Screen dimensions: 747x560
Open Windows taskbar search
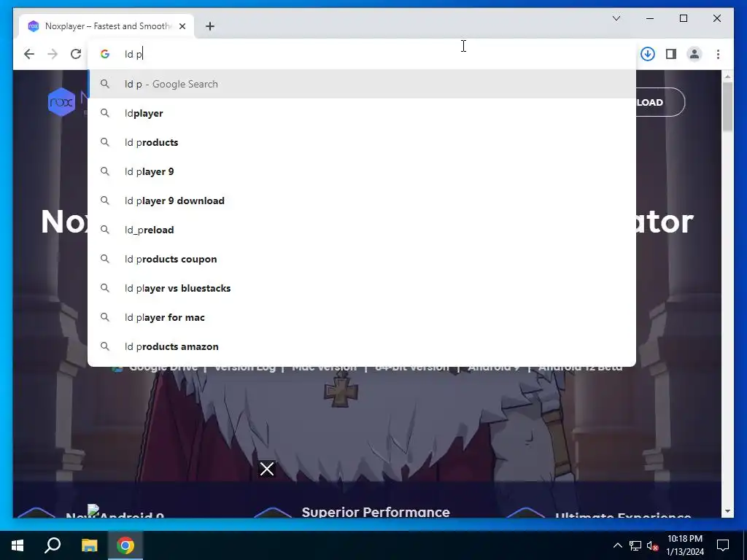53,545
